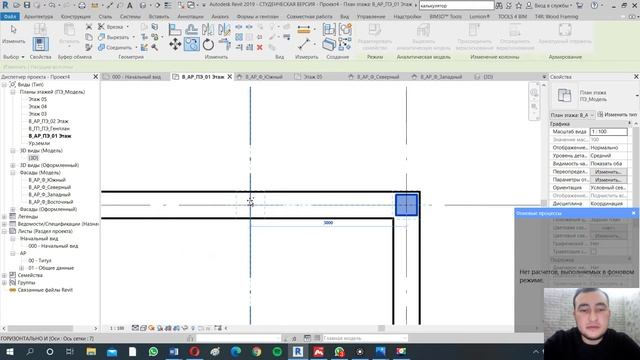Click the Соединить geometry button
Screen dimensions: 640x360
[116, 47]
